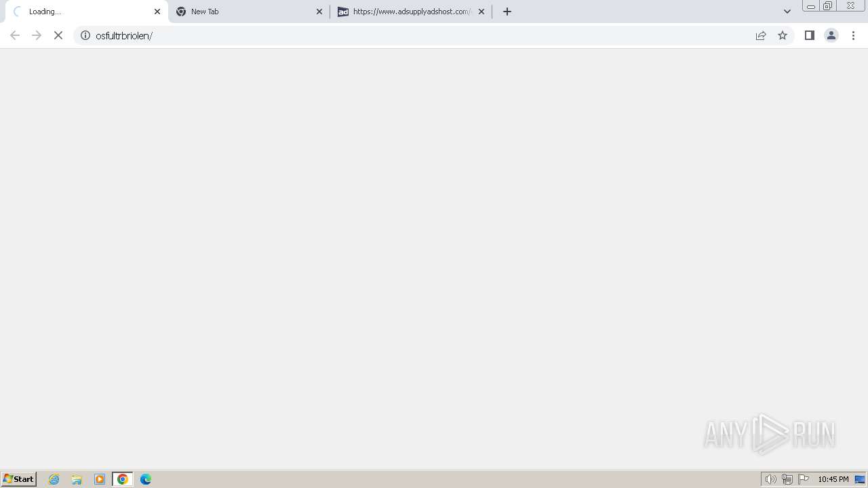View site information icon
Screen dimensions: 868x488
[85, 35]
